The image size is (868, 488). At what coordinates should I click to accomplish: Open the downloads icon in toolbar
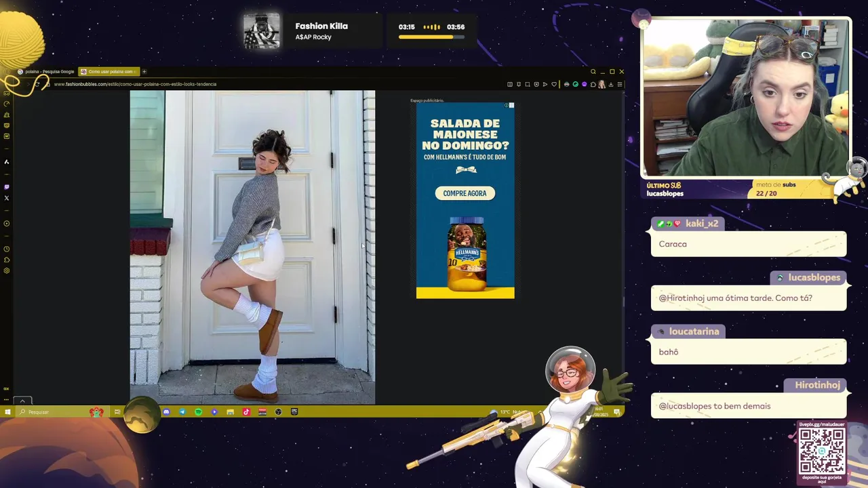(611, 84)
